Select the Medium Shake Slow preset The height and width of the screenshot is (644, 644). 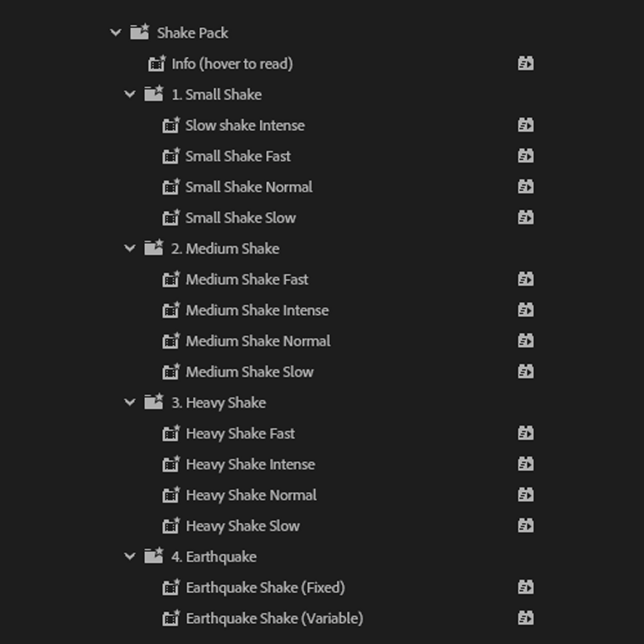[x=250, y=372]
